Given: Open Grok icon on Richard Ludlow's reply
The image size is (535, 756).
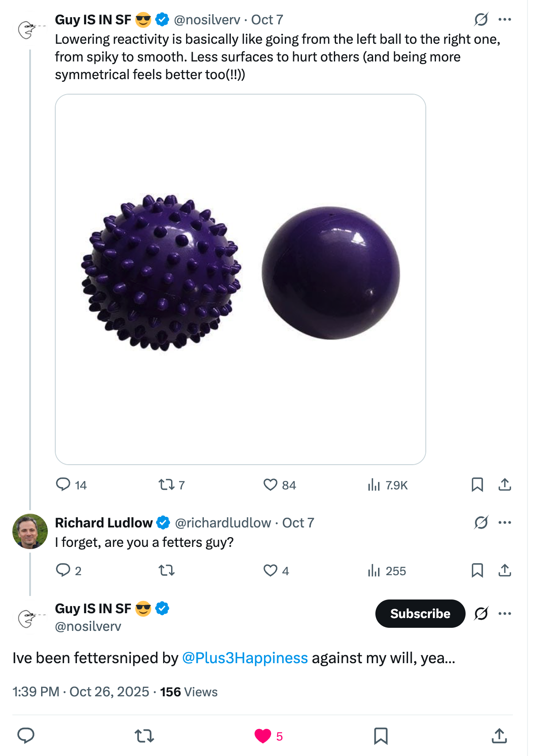Looking at the screenshot, I should [481, 523].
